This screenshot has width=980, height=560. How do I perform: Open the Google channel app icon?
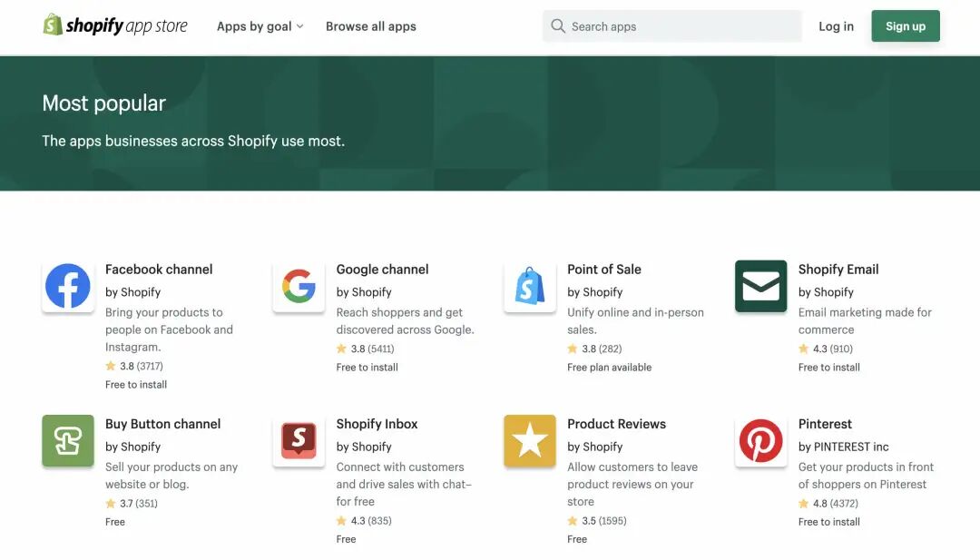click(x=299, y=286)
